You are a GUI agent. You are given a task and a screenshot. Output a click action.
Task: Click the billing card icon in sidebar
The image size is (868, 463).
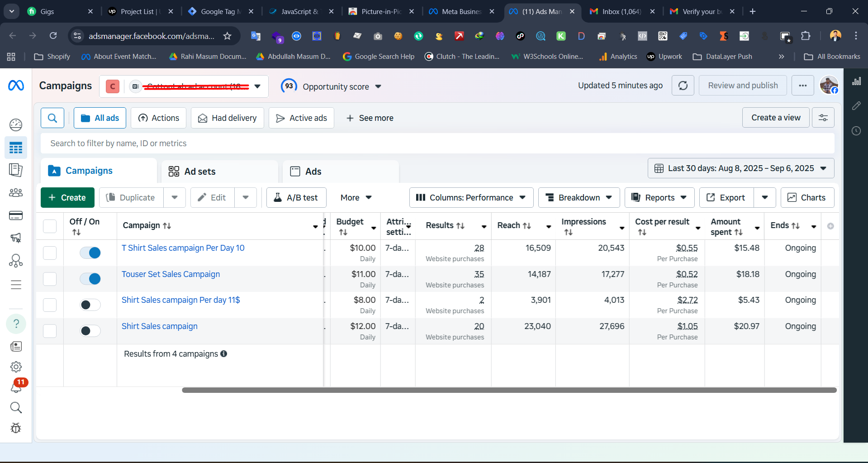(16, 215)
